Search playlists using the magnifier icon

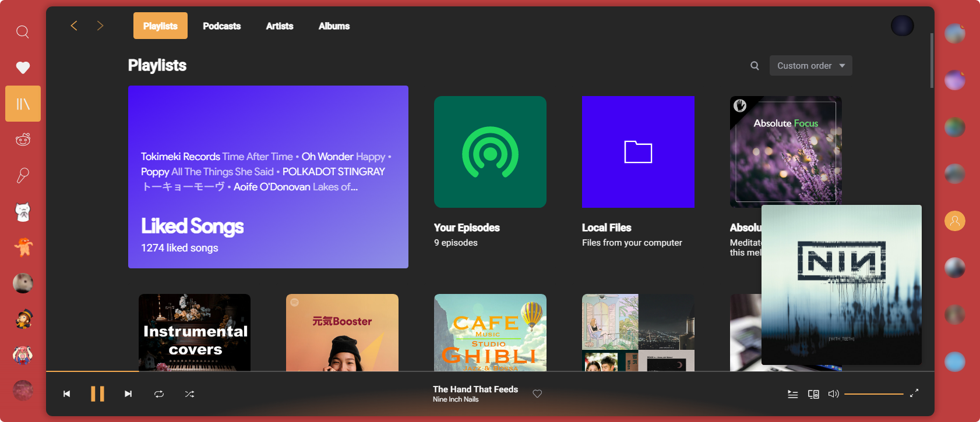(755, 66)
